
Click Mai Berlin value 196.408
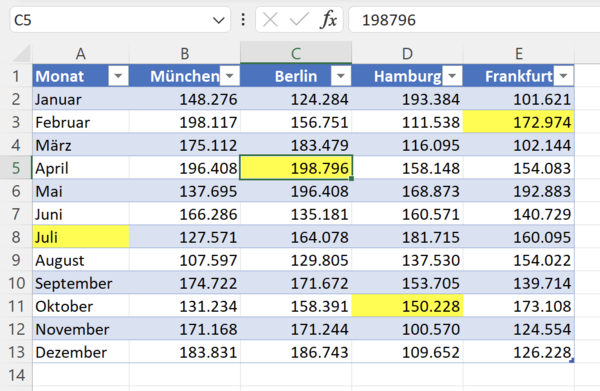(x=296, y=191)
